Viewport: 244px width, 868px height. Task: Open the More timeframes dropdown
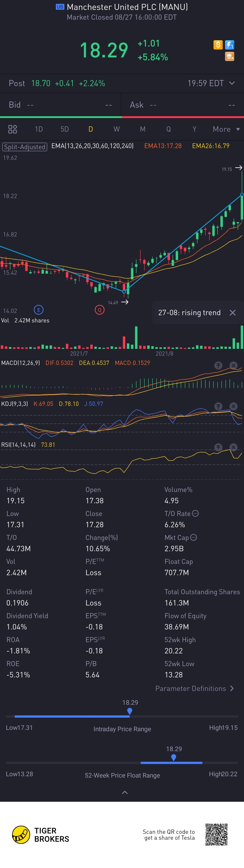[x=226, y=129]
